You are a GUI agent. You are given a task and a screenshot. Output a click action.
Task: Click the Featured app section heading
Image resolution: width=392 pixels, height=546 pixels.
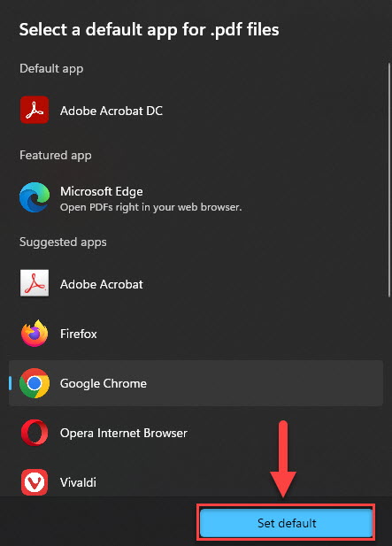pyautogui.click(x=56, y=155)
